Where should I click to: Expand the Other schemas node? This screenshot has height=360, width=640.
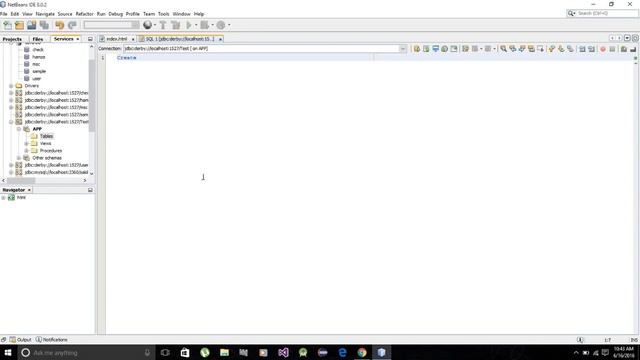[x=19, y=158]
